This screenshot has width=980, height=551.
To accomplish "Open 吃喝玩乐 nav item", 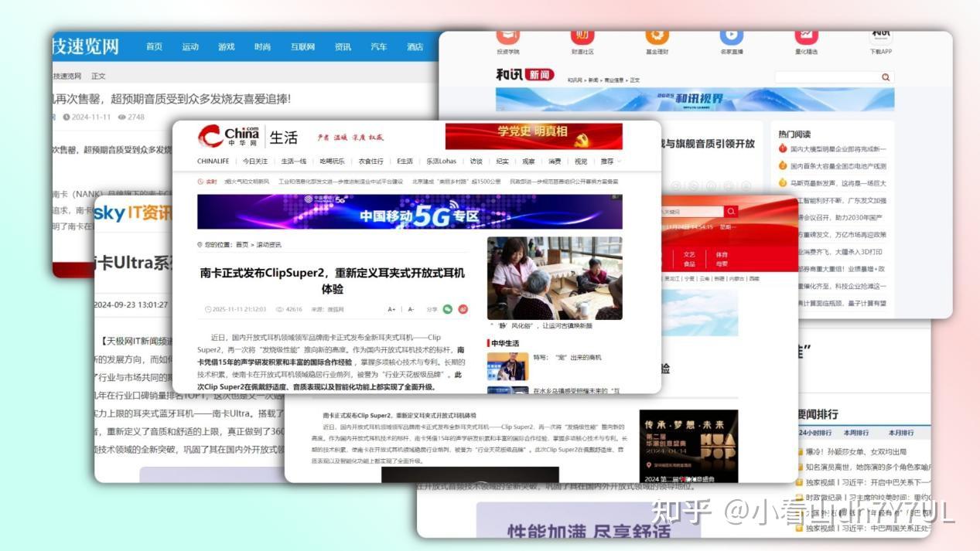I will point(333,162).
